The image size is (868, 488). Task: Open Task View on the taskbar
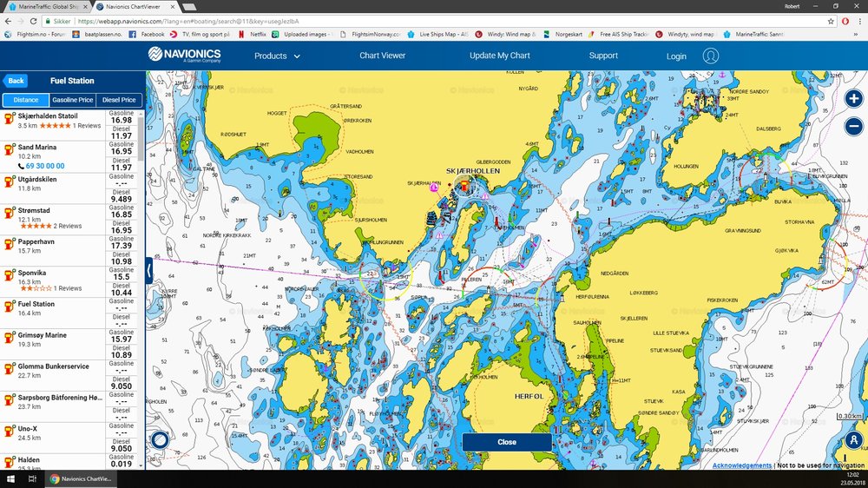click(32, 479)
